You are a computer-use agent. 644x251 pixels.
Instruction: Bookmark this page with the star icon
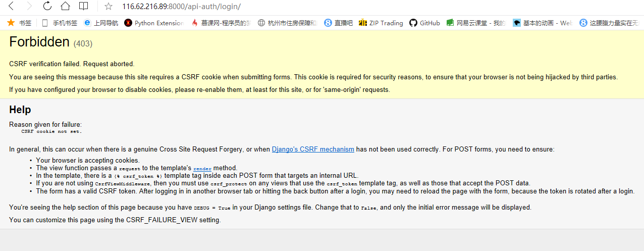point(108,7)
